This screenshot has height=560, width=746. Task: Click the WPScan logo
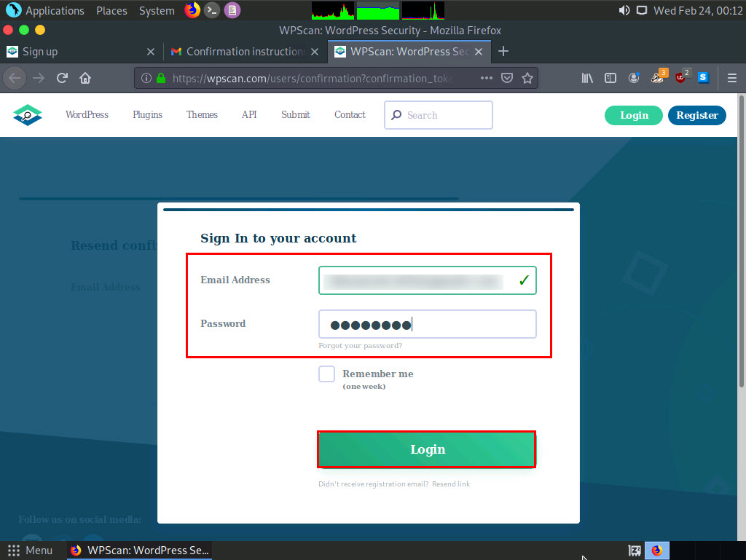pos(28,115)
